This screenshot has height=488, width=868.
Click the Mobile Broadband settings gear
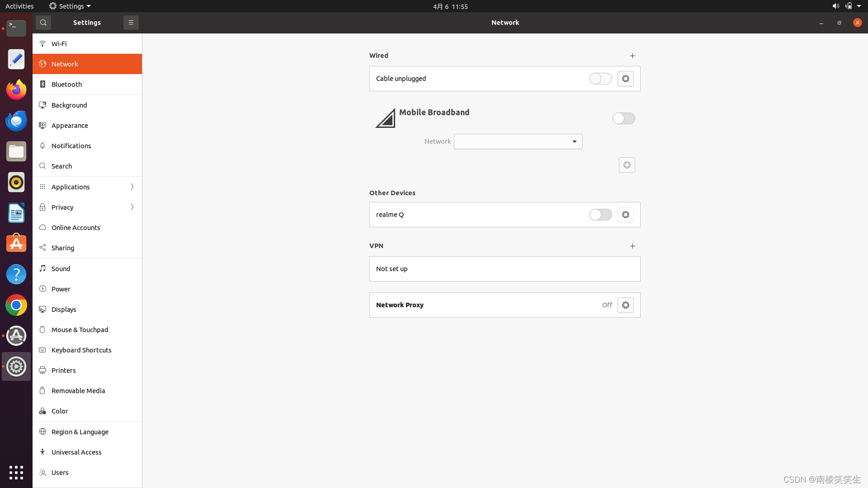(627, 165)
